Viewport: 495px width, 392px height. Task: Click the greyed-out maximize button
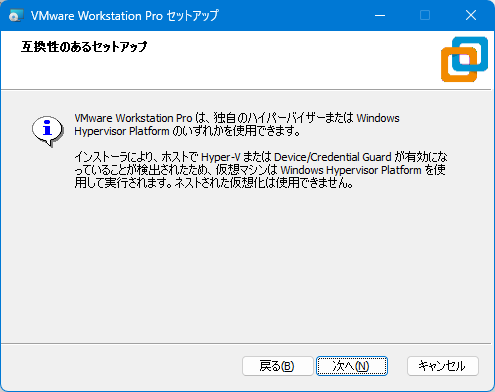tap(425, 15)
